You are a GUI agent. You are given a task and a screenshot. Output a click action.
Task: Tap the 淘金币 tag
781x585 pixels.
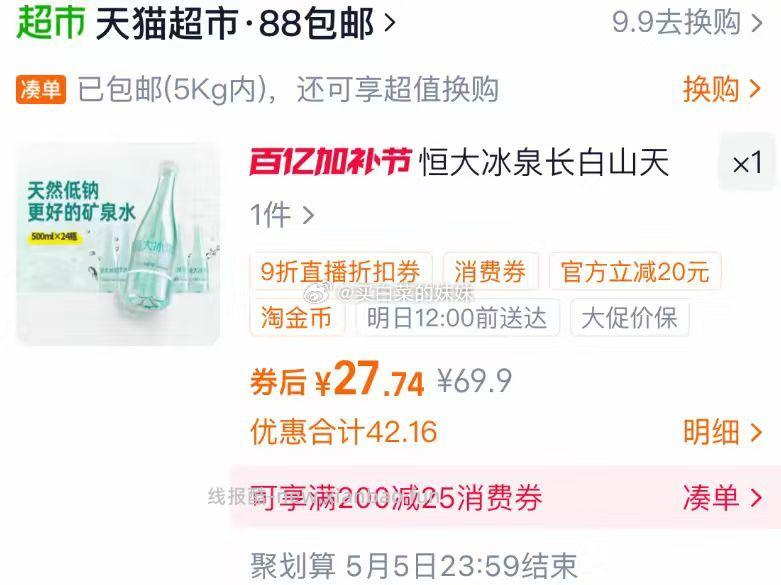point(297,318)
